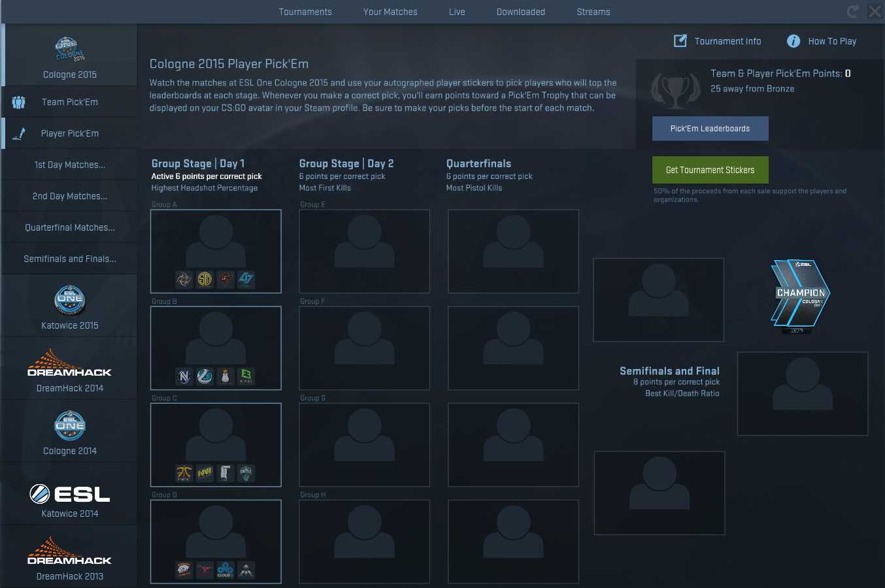Click the Tournament Info edit icon
This screenshot has height=588, width=885.
point(680,41)
